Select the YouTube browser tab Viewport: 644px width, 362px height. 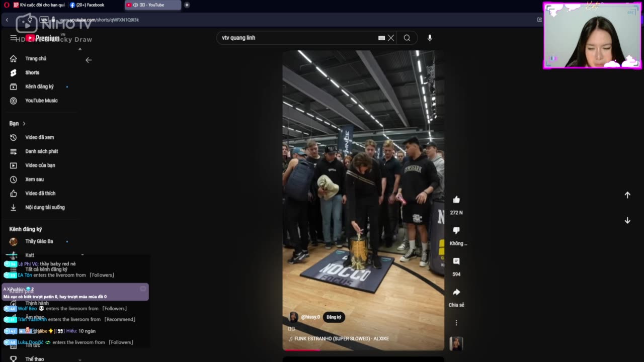tap(152, 5)
